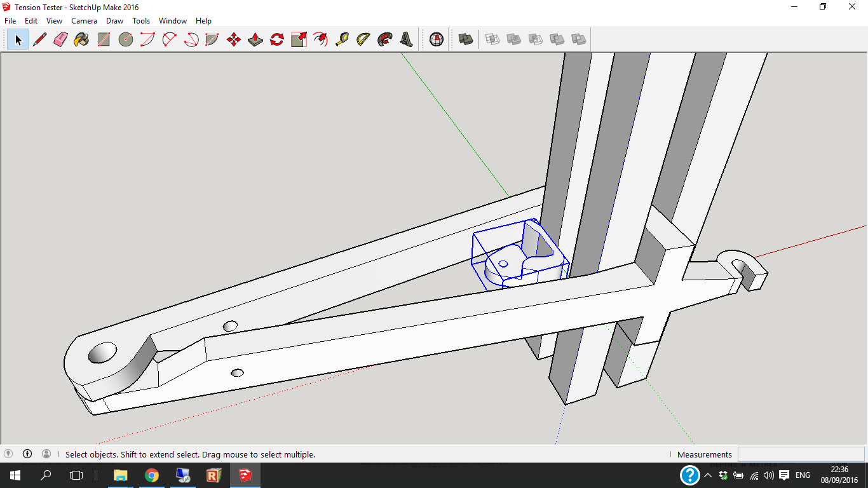Activate the Follow Me tool
Viewport: 868px width, 488px height.
pyautogui.click(x=385, y=39)
